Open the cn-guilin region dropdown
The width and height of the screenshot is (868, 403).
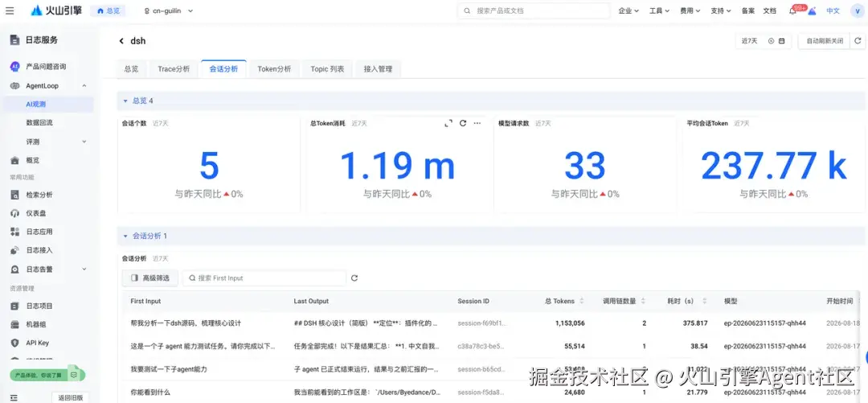coord(168,10)
